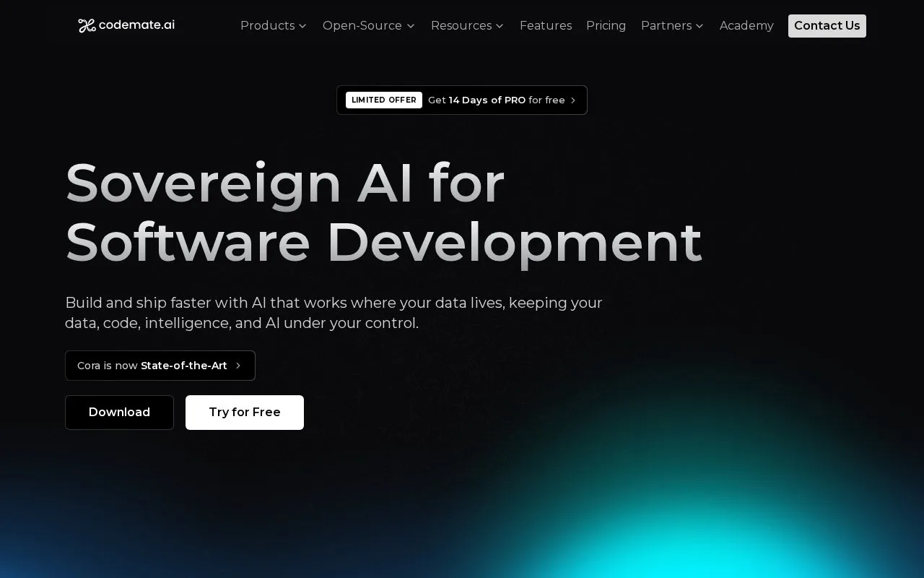Image resolution: width=924 pixels, height=578 pixels.
Task: Open the Partners dropdown menu
Action: (672, 26)
